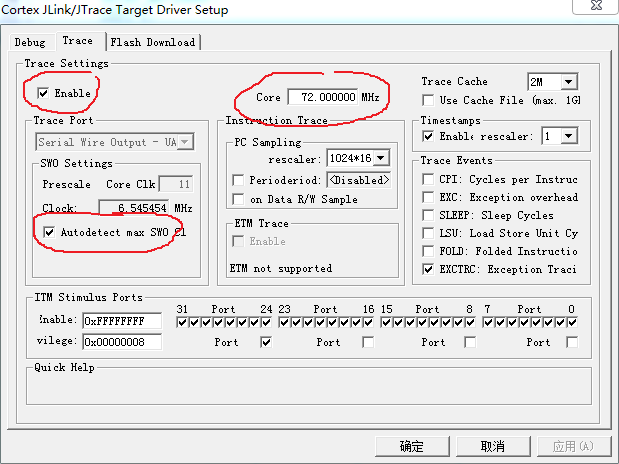The height and width of the screenshot is (464, 619).
Task: Toggle Autodetect max SWO Clk checkbox
Action: point(49,232)
